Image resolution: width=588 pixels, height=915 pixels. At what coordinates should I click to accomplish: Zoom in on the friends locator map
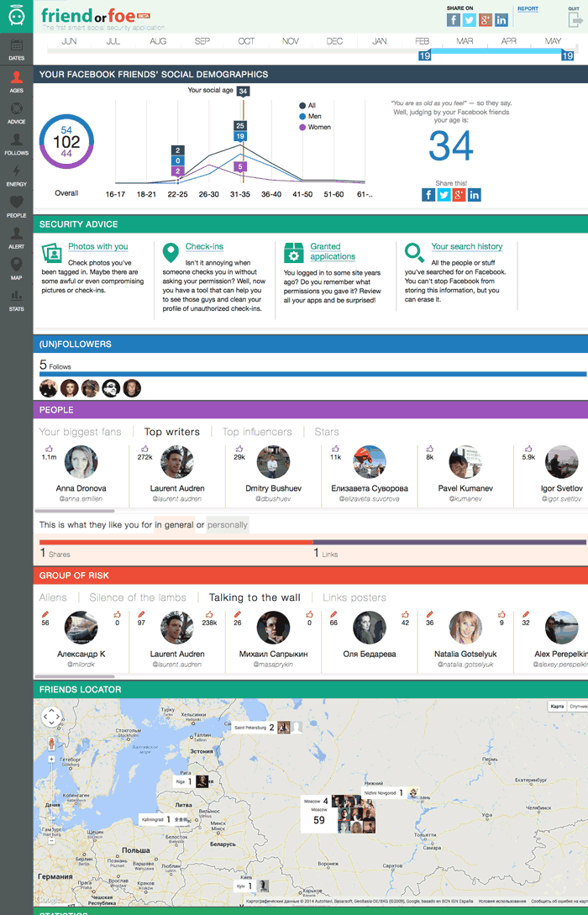click(52, 759)
